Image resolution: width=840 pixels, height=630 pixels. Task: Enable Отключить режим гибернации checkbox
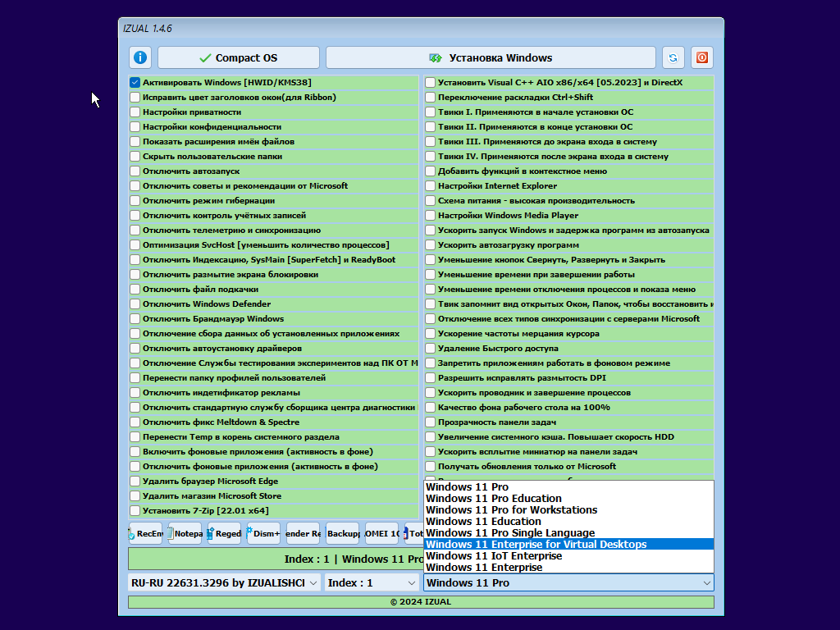click(135, 201)
